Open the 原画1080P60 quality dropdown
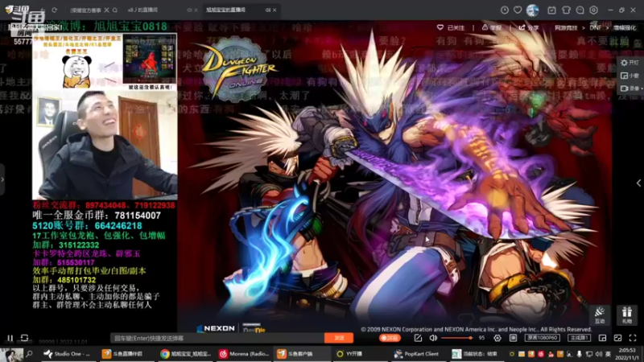This screenshot has height=362, width=644. (542, 338)
